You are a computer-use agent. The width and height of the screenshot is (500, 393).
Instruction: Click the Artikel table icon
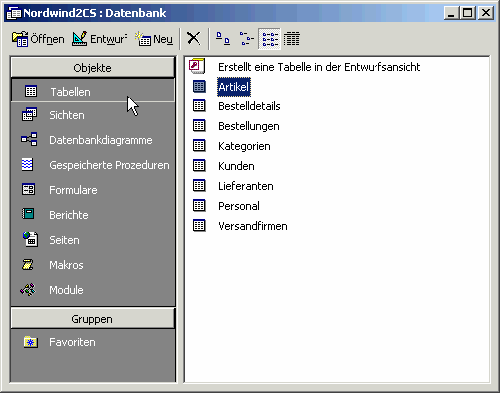coord(199,86)
